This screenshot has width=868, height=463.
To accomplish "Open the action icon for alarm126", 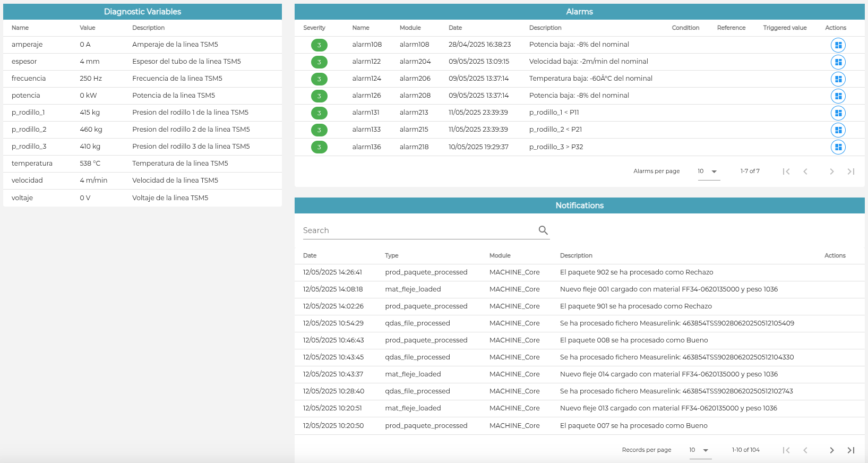I will [x=838, y=96].
